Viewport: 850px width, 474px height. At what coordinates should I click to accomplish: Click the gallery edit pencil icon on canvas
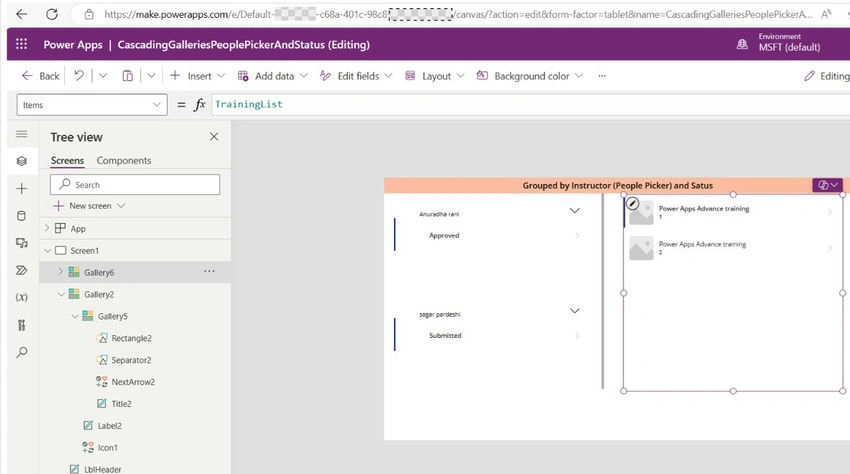click(633, 203)
